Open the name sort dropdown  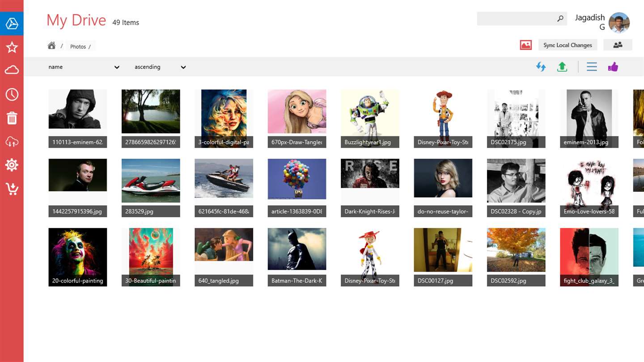click(84, 67)
